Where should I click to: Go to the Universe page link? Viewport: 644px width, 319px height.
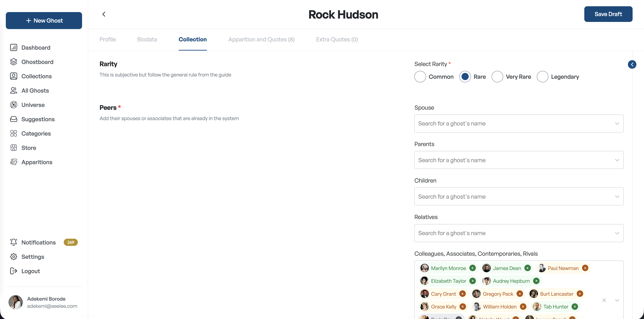click(33, 105)
